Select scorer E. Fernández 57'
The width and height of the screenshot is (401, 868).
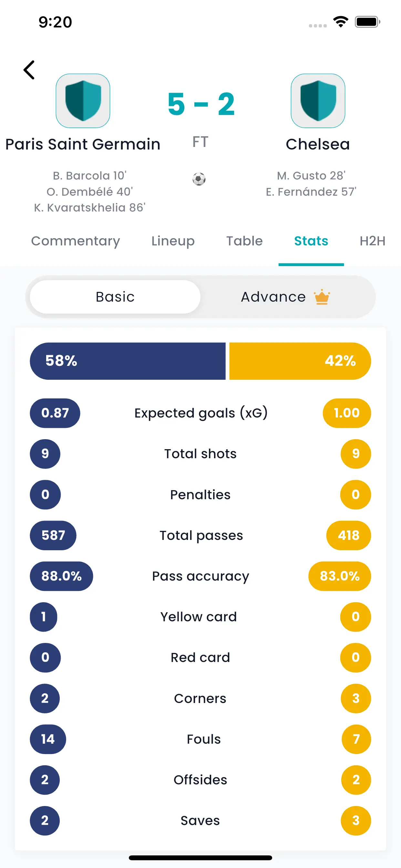[312, 191]
